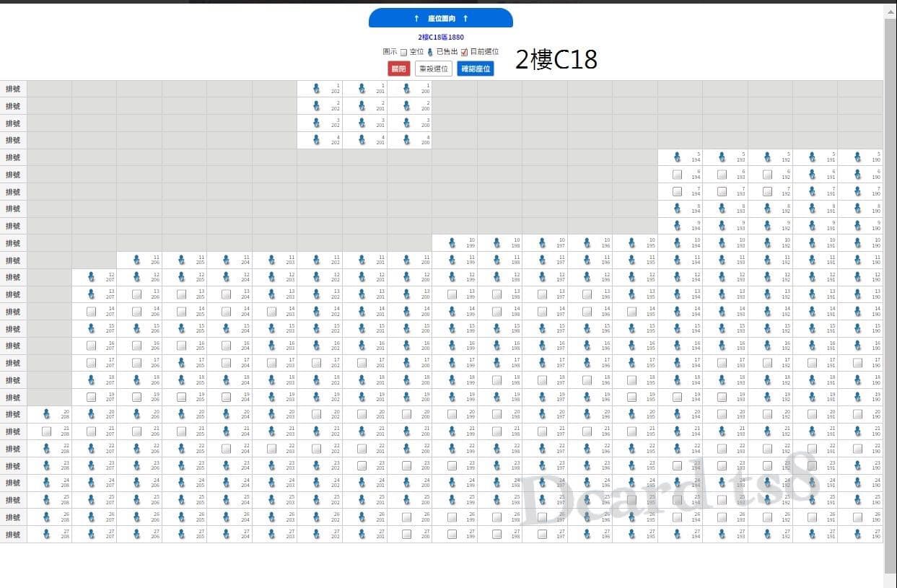Click the 空位 legend checkbox

tap(403, 52)
